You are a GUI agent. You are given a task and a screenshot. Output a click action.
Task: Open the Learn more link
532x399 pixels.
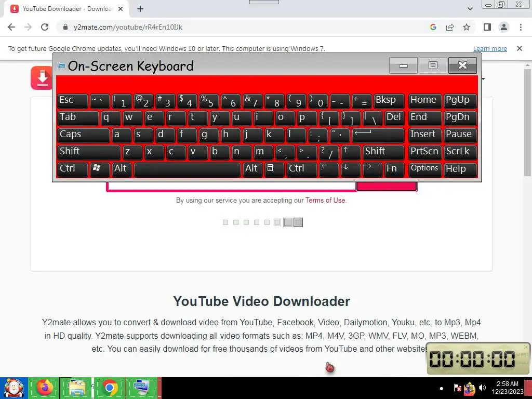coord(490,48)
